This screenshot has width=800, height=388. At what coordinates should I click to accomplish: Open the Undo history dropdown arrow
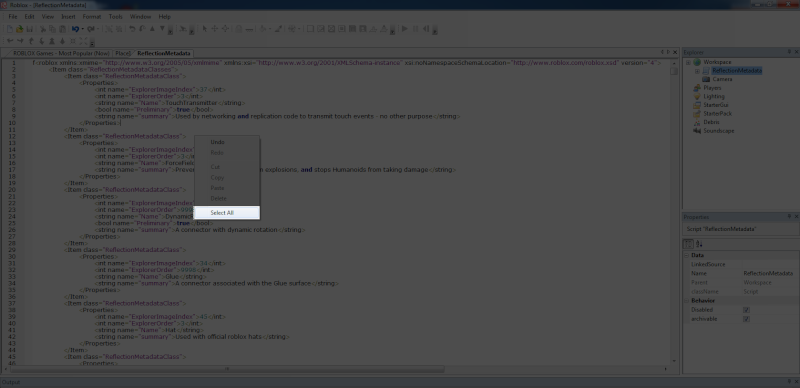82,29
